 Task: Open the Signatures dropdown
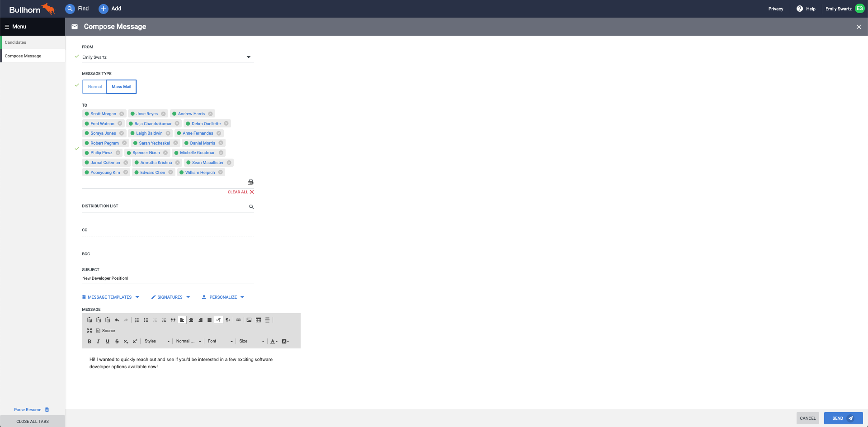pyautogui.click(x=170, y=297)
